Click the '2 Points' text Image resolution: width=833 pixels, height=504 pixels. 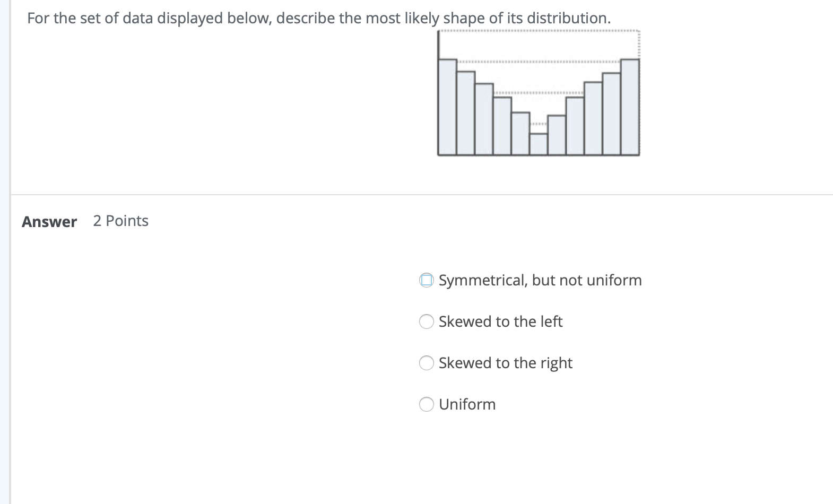[120, 221]
